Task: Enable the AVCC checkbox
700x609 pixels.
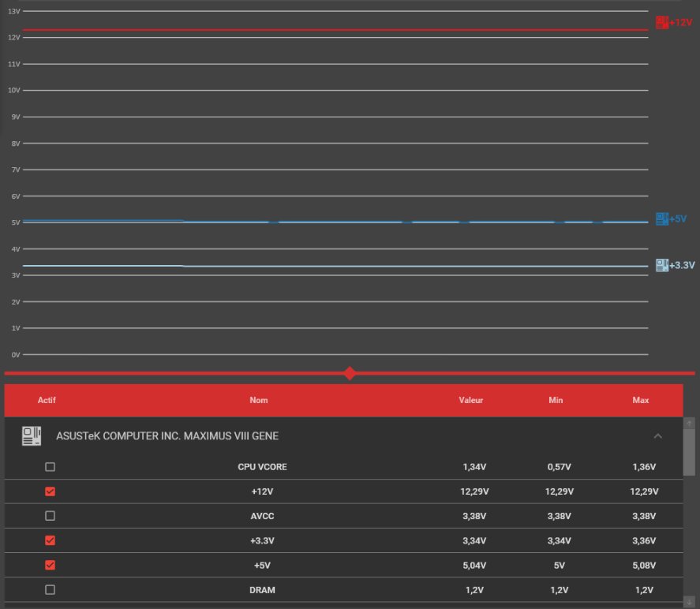Action: point(51,516)
